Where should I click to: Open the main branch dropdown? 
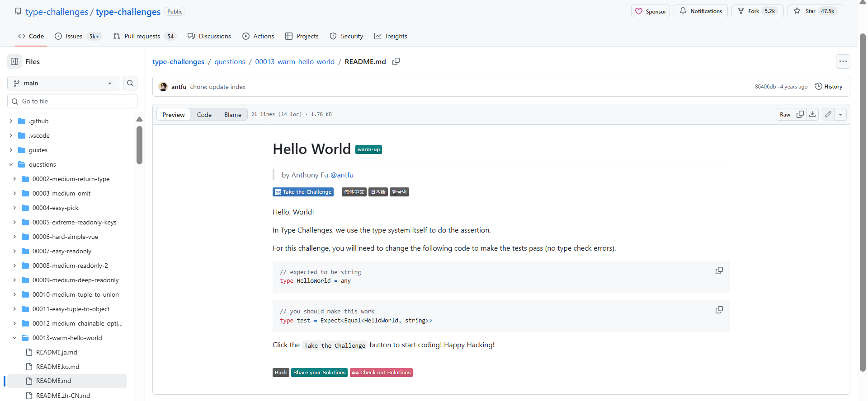(x=63, y=83)
